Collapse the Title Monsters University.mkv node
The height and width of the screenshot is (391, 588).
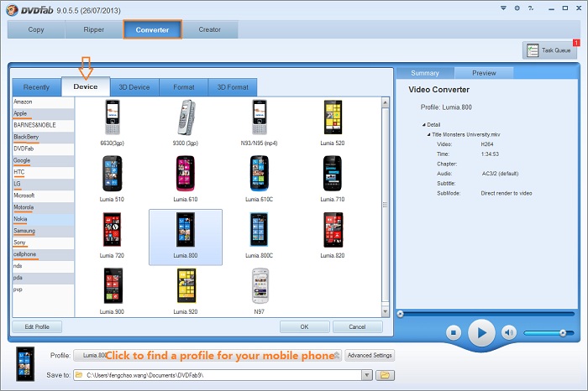pyautogui.click(x=428, y=134)
